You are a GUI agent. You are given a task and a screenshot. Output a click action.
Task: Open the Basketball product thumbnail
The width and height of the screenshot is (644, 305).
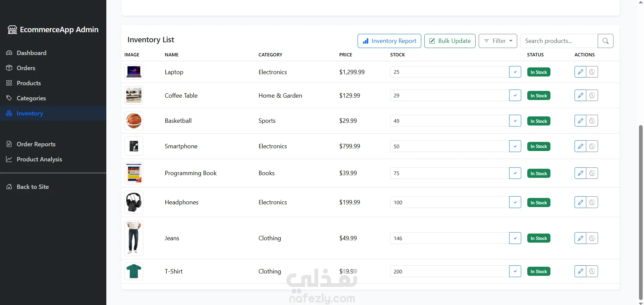pos(134,121)
